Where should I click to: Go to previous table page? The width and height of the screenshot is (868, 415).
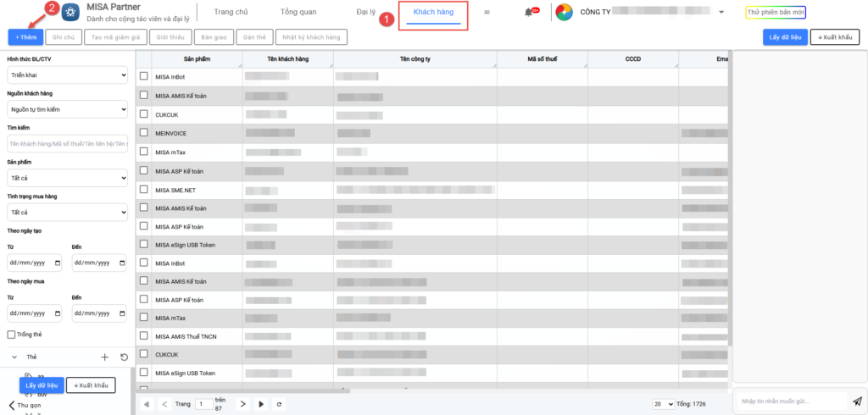pos(164,405)
